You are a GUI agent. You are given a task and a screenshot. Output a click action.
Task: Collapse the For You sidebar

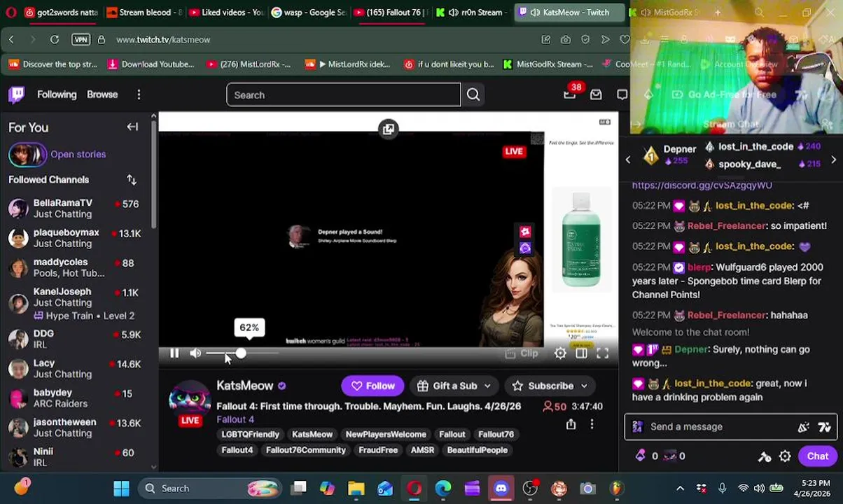tap(132, 127)
